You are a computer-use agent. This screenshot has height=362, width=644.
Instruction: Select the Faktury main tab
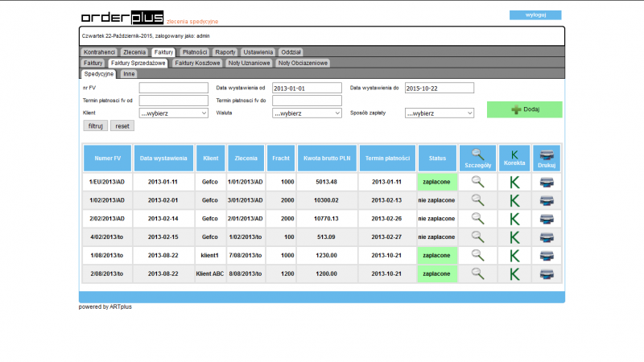click(x=163, y=52)
